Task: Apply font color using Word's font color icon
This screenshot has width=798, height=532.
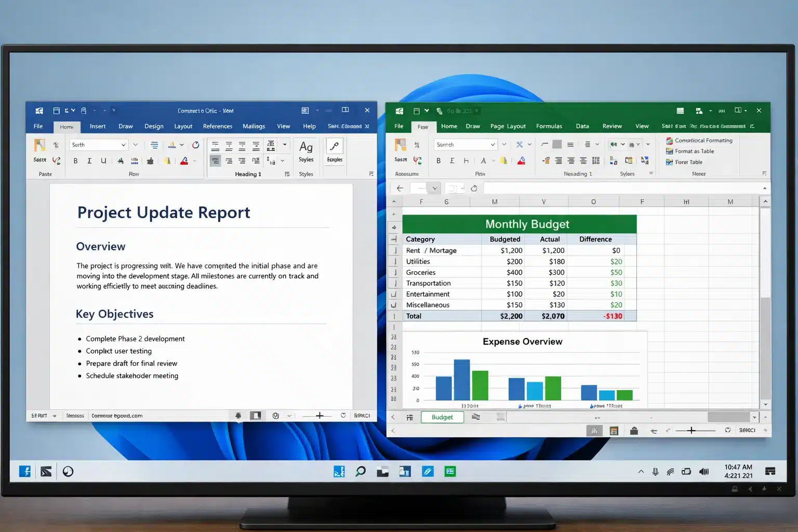Action: click(184, 162)
